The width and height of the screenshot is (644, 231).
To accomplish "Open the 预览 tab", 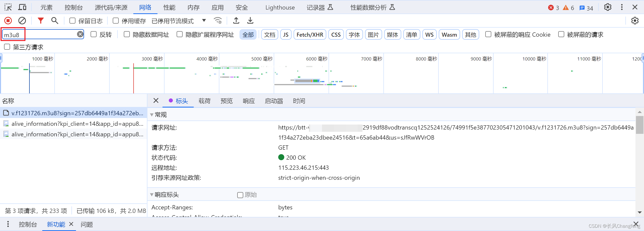I will 226,101.
